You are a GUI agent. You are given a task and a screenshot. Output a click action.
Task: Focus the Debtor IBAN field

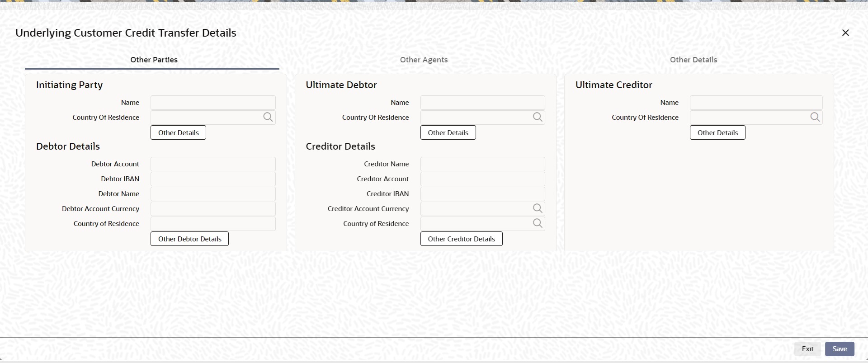pos(213,179)
